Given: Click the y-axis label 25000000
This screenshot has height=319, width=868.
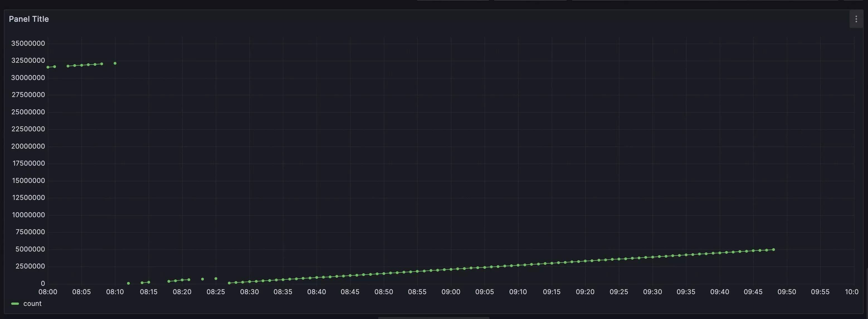Looking at the screenshot, I should click(28, 112).
